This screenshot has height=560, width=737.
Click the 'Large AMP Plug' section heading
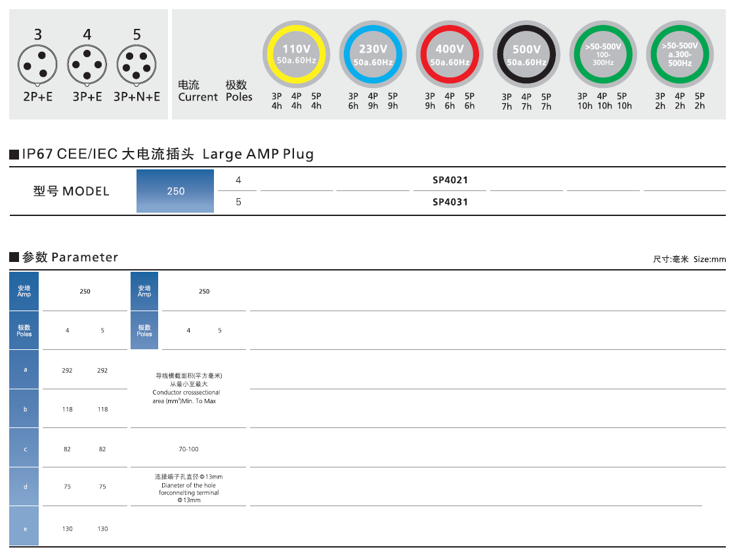[258, 154]
